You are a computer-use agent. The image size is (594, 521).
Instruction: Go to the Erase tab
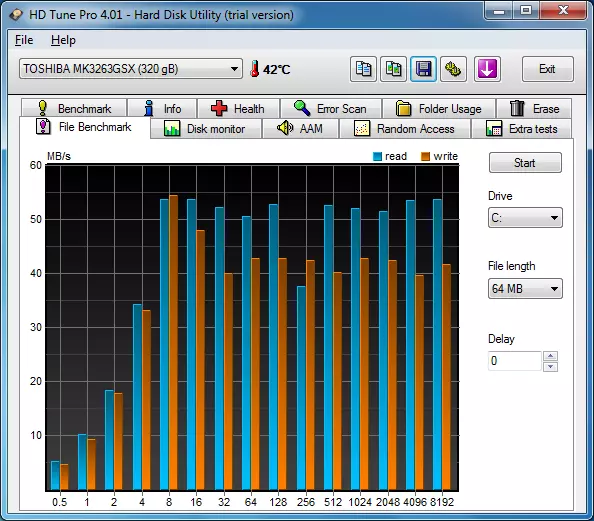pos(534,109)
